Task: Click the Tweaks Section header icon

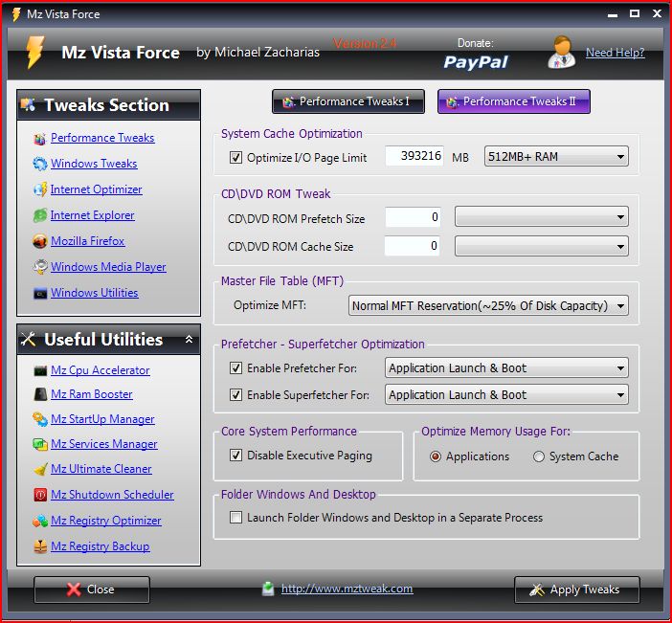Action: 29,104
